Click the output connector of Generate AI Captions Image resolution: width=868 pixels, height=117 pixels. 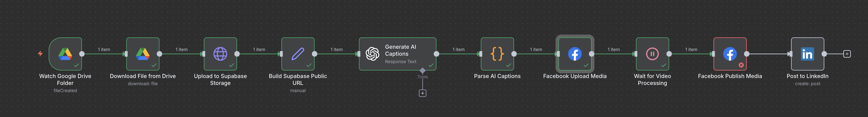(436, 54)
